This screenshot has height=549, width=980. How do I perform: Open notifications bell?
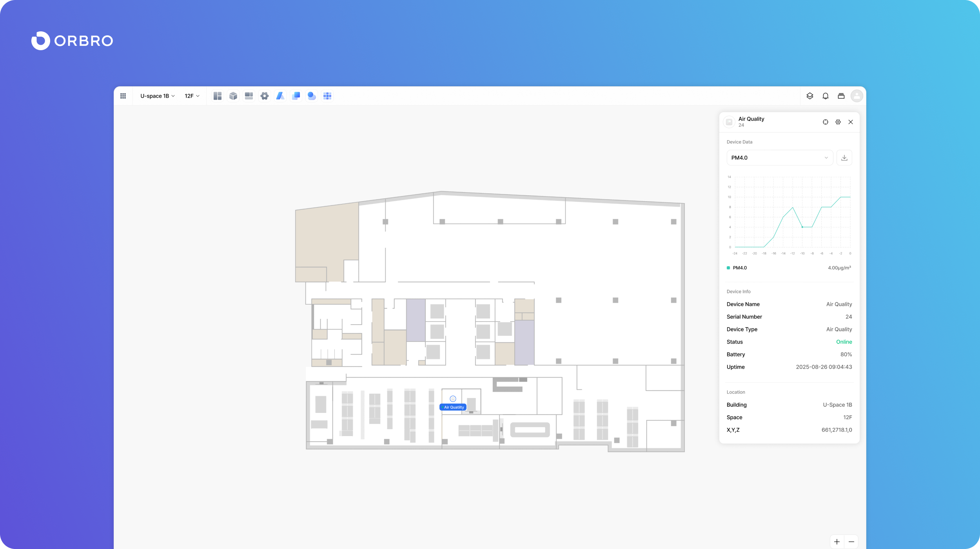(x=826, y=96)
